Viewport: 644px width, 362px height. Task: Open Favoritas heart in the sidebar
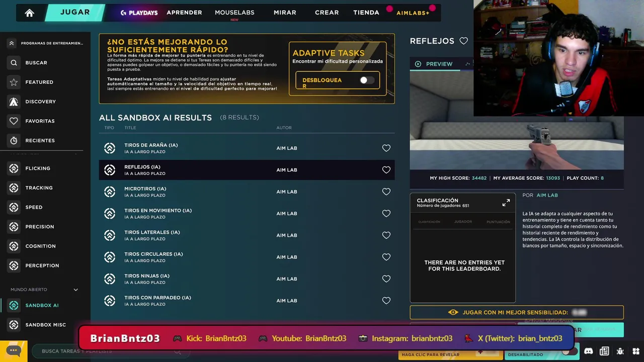point(40,121)
